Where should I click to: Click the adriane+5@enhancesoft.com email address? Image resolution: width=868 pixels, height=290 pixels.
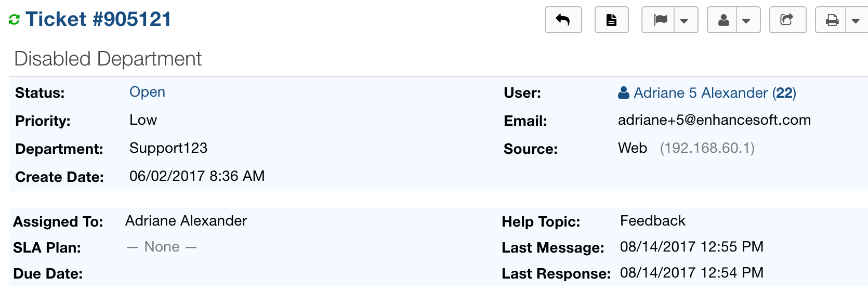coord(714,120)
